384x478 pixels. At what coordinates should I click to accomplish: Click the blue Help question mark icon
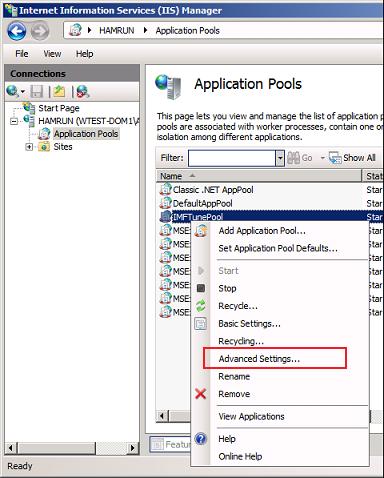(x=201, y=439)
